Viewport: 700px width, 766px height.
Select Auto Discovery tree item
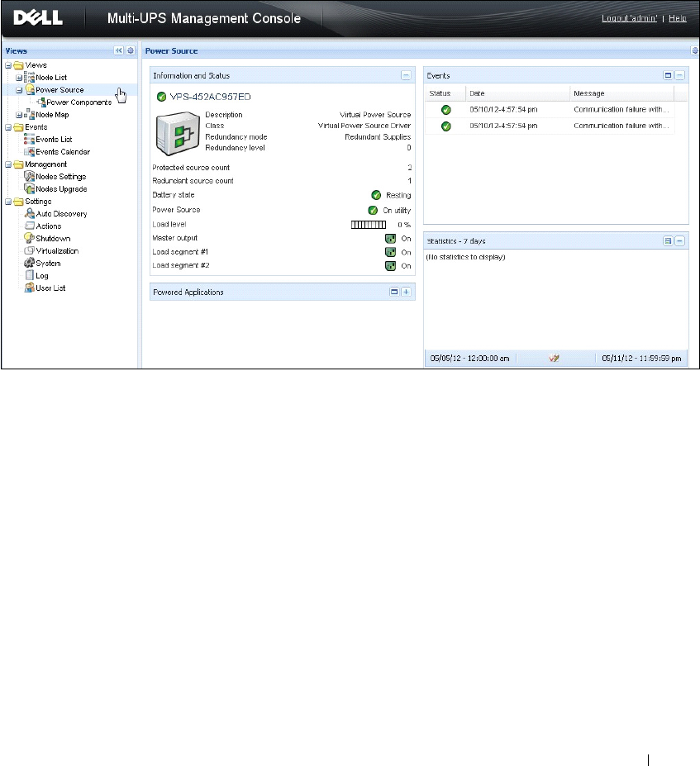coord(61,214)
